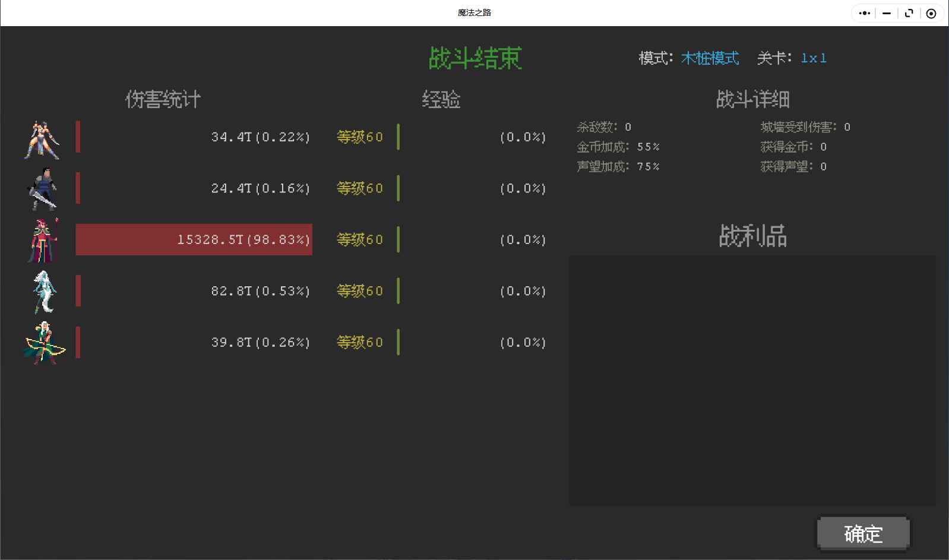Click the red-robed mage hero portrait

click(x=43, y=240)
